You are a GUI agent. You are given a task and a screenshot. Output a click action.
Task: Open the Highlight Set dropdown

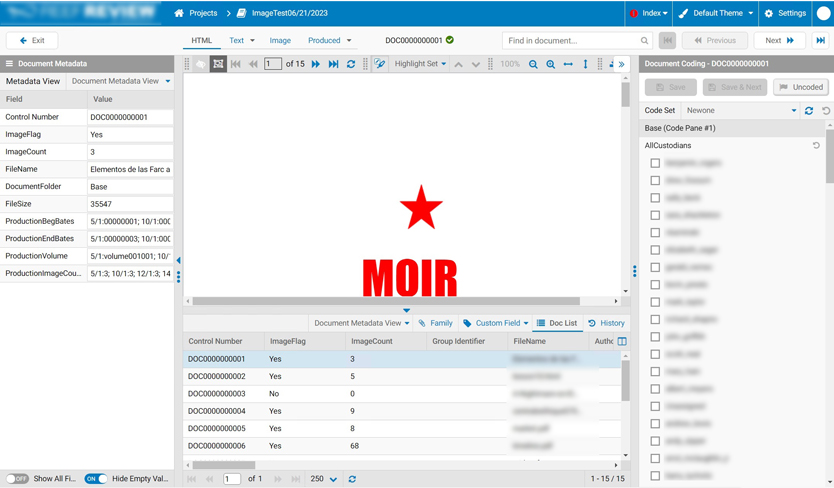420,64
